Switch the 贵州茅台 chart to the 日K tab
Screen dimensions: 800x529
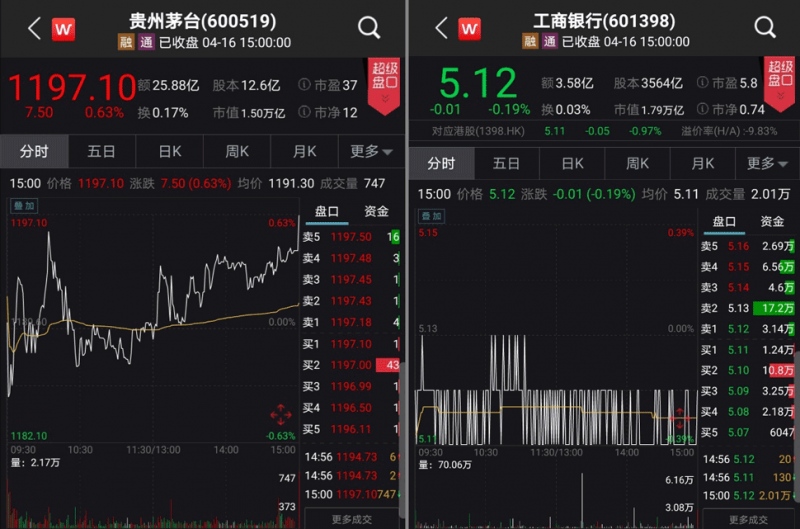pos(170,151)
